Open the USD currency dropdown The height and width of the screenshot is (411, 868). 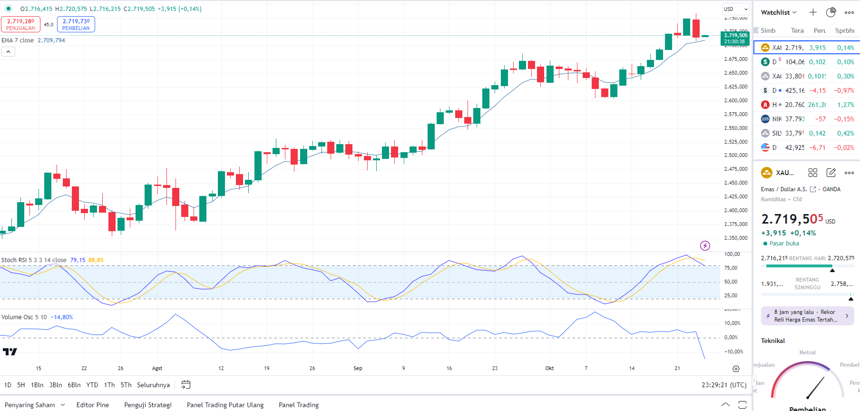[735, 9]
